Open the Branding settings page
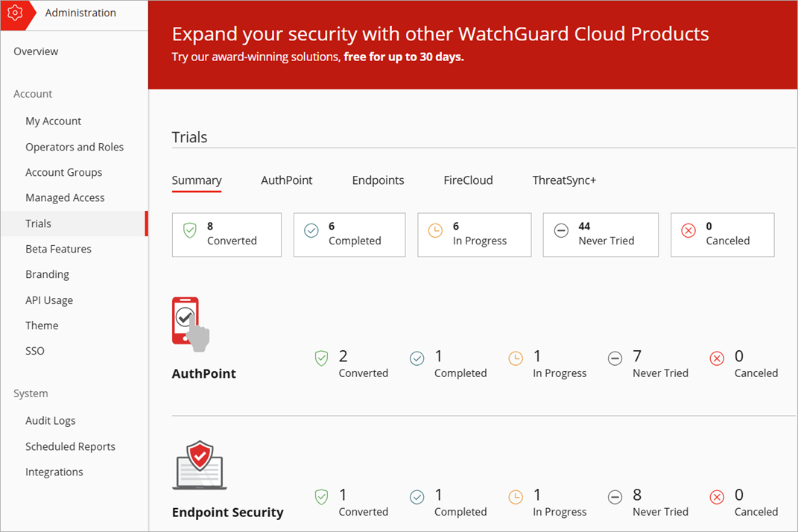 pyautogui.click(x=47, y=274)
